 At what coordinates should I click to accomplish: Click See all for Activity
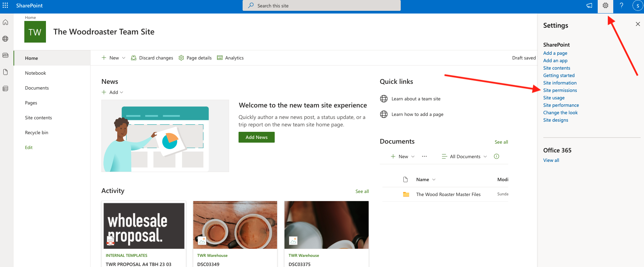tap(362, 191)
